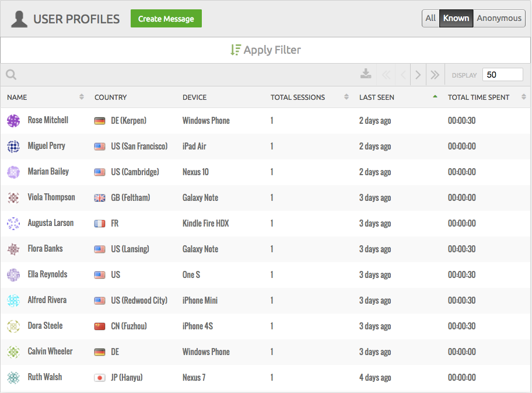Open Miguel Perry's profile
Screen dimensions: 532x393
[46, 146]
